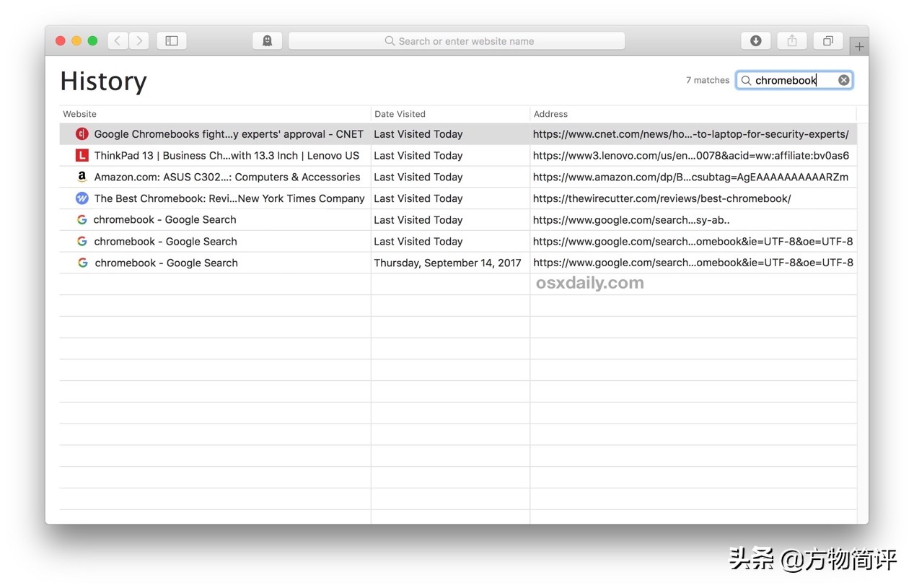Click the Ghostery ghost extension icon

point(267,41)
